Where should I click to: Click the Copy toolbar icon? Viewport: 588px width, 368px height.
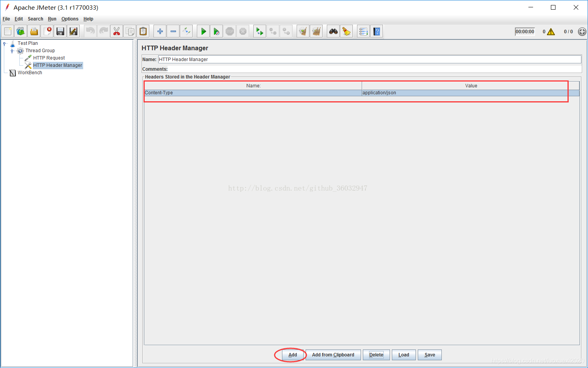click(130, 31)
